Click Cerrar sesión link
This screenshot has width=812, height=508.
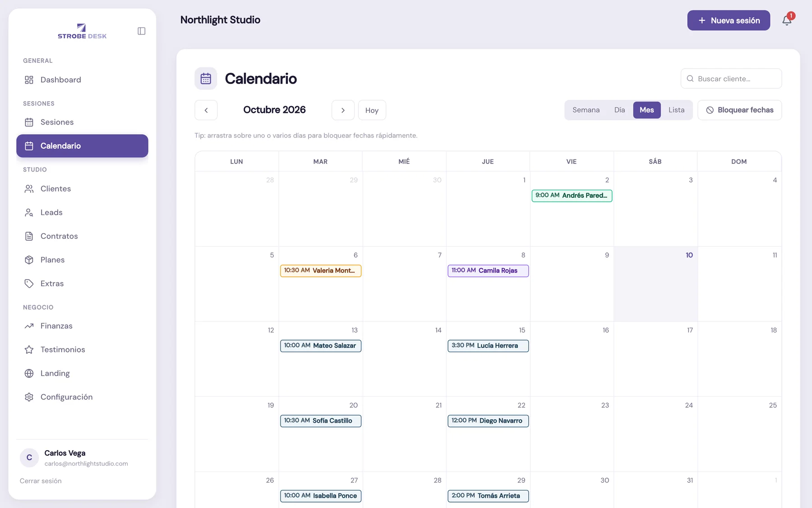(41, 481)
